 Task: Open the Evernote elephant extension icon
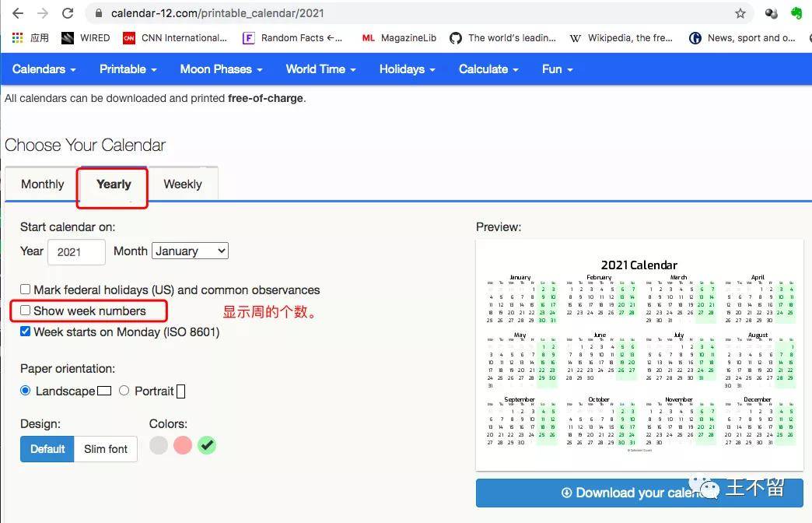(x=796, y=13)
